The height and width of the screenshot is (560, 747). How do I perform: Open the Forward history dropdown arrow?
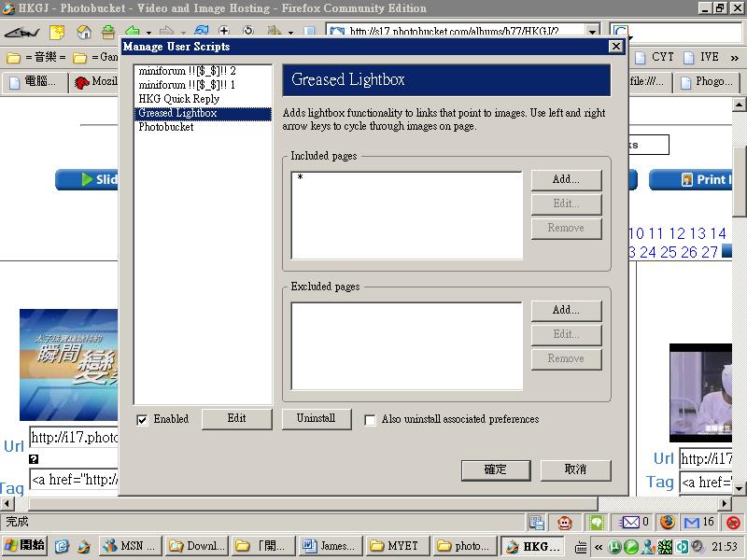coord(182,33)
